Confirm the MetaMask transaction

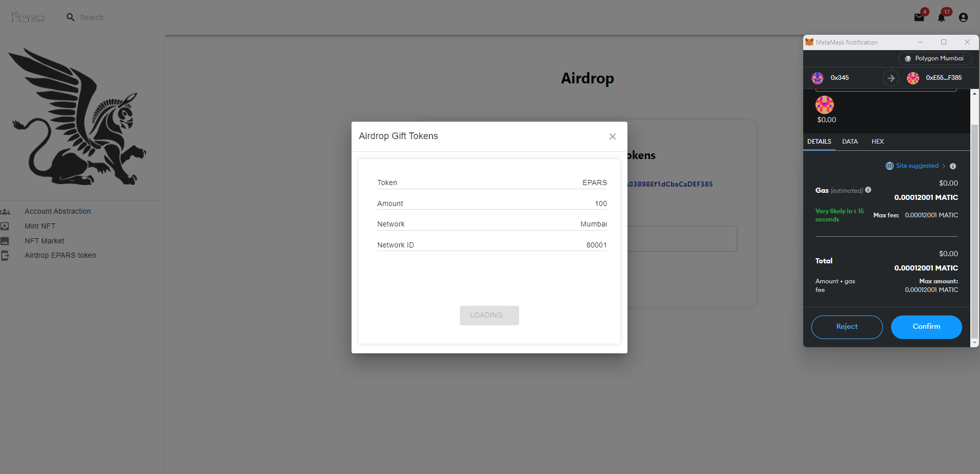926,327
